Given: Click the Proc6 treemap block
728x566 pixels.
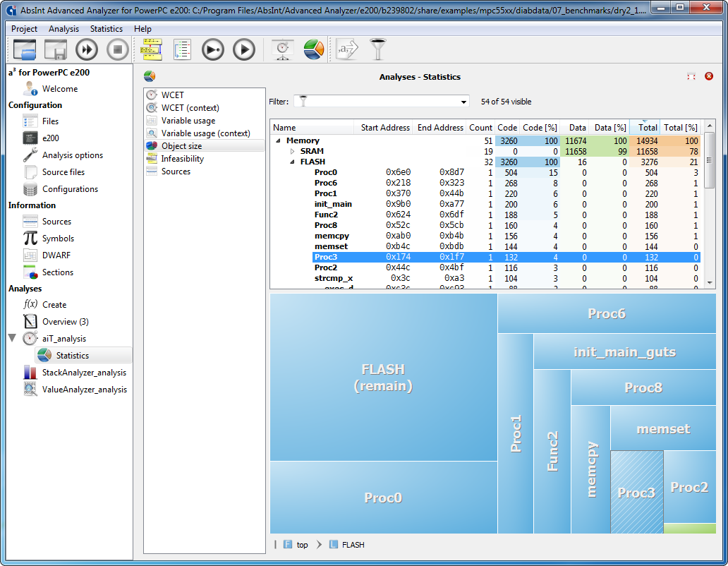Looking at the screenshot, I should coord(607,314).
